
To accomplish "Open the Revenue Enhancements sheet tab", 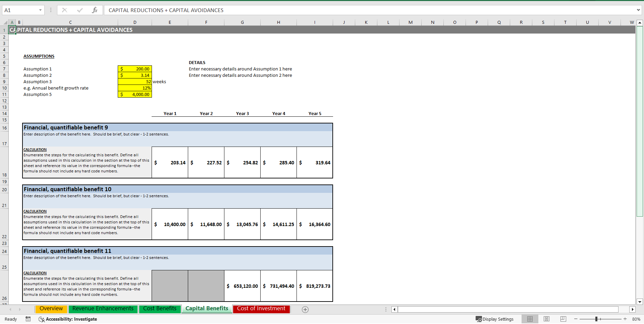I will pos(103,309).
